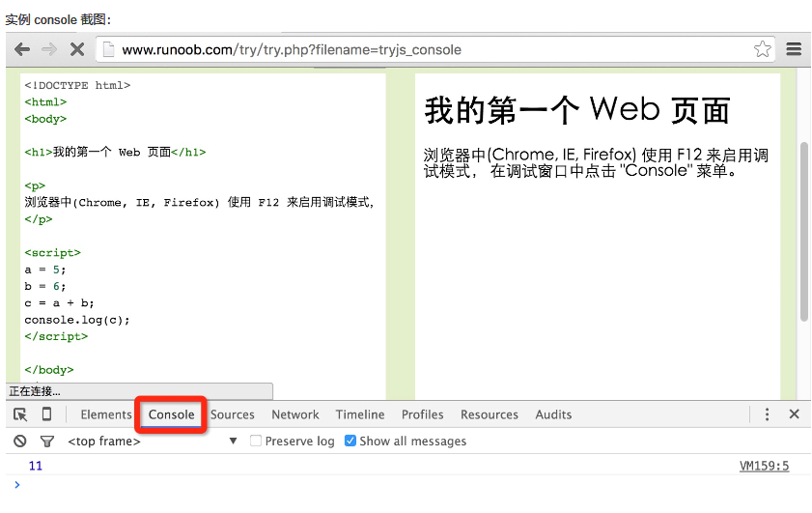Open the Sources tab
Image resolution: width=812 pixels, height=513 pixels.
tap(233, 414)
